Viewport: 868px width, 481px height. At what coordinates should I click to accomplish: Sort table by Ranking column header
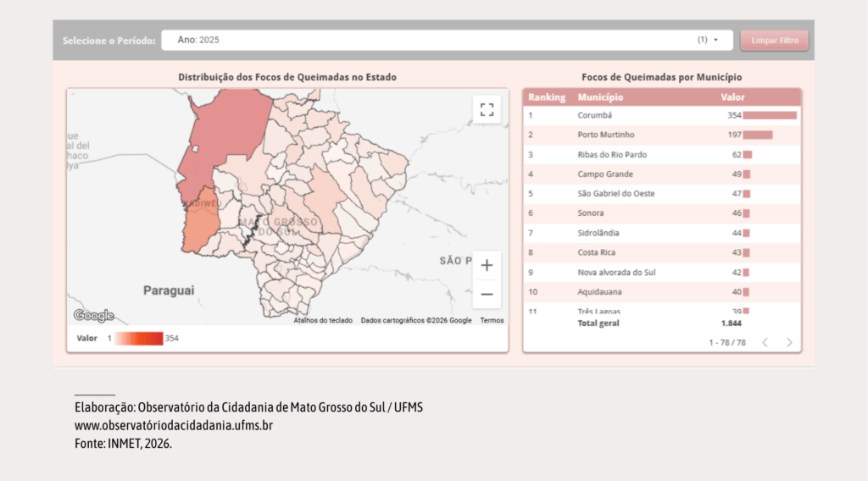(x=547, y=97)
